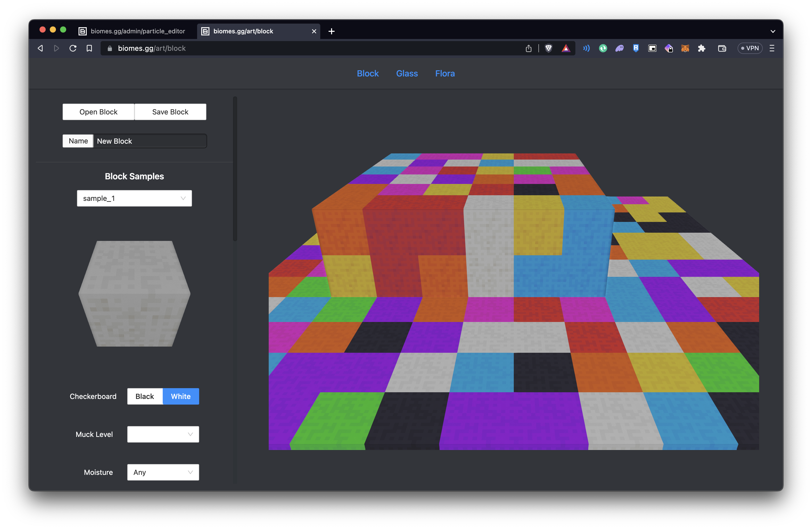The width and height of the screenshot is (812, 529).
Task: Click the New Block name input field
Action: (x=149, y=141)
